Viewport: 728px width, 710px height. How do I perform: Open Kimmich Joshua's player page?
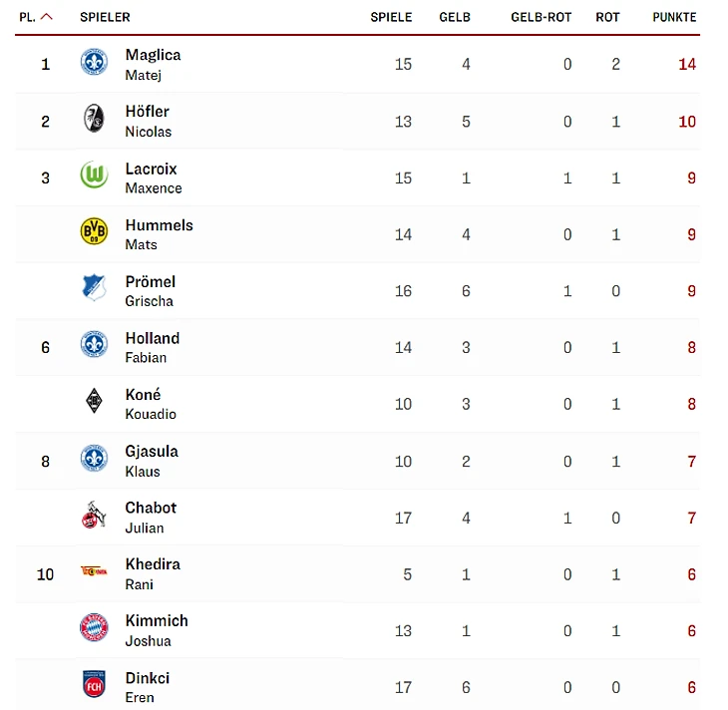pos(156,629)
